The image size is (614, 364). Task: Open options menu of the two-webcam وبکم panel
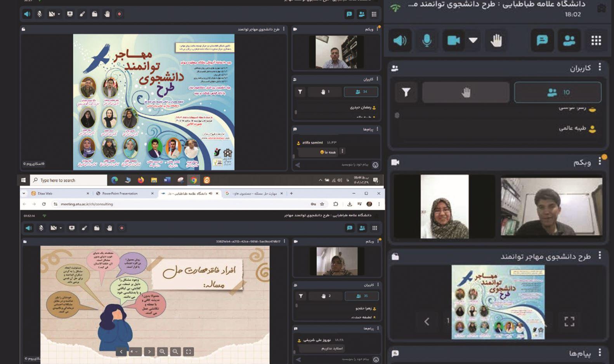[600, 161]
